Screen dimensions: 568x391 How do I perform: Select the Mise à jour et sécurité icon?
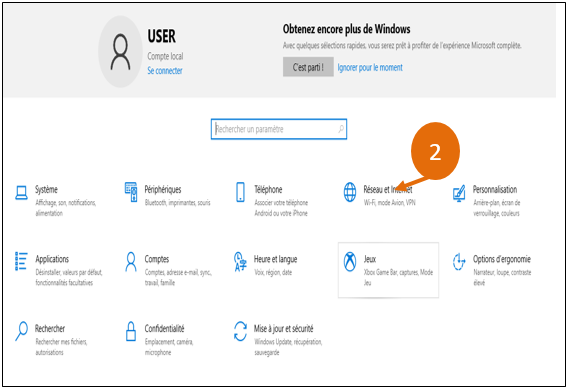click(241, 331)
